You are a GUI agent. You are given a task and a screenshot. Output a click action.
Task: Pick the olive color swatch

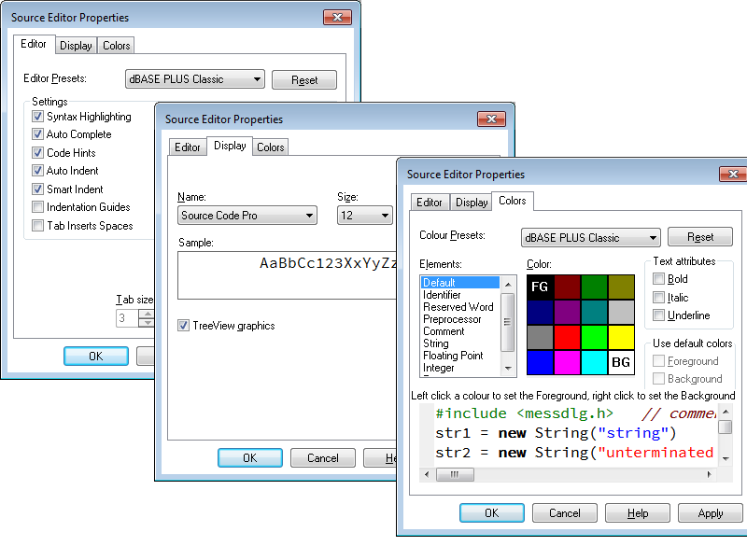point(621,287)
